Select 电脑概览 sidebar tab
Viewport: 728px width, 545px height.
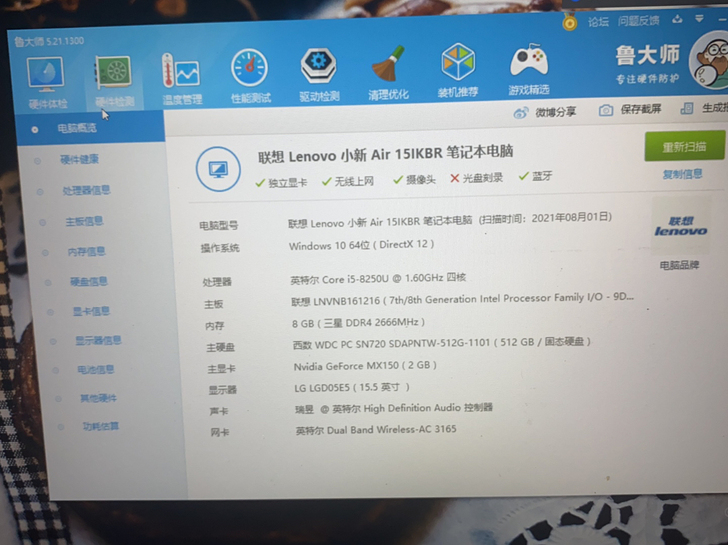(91, 128)
